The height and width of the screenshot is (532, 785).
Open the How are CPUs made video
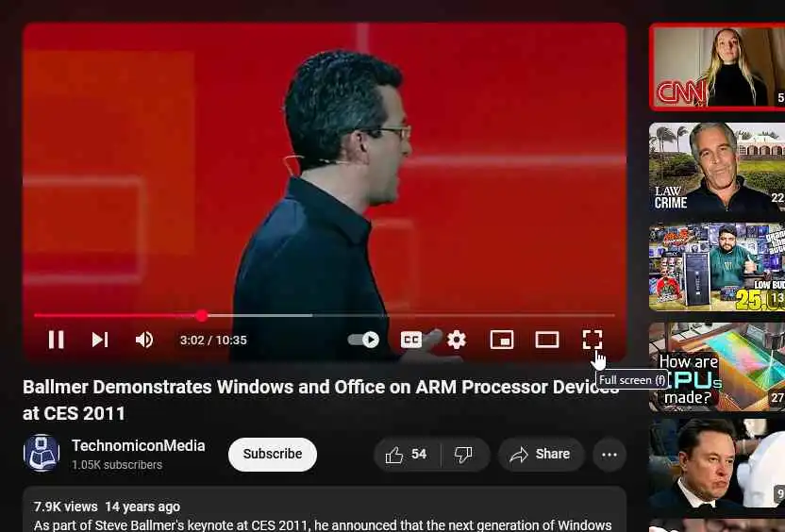click(717, 367)
